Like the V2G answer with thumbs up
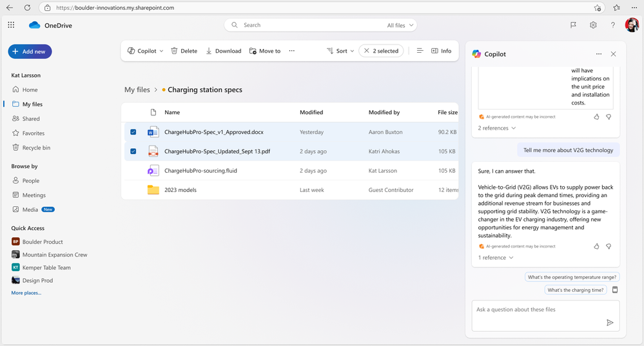Screen dimensions: 644x346 pos(596,246)
